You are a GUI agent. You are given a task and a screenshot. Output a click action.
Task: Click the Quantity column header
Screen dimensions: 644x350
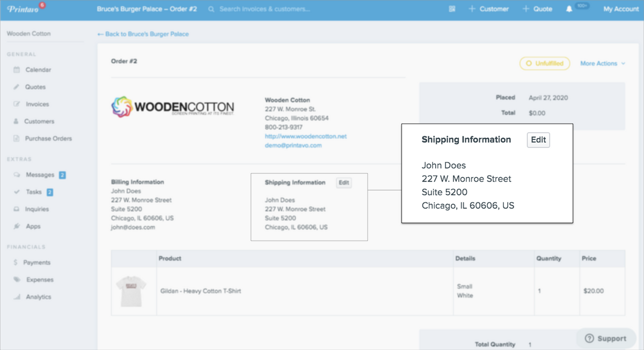click(x=548, y=258)
